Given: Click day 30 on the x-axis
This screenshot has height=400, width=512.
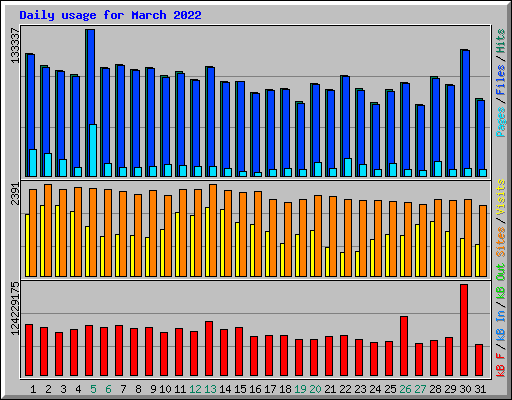Looking at the screenshot, I should coord(465,389).
